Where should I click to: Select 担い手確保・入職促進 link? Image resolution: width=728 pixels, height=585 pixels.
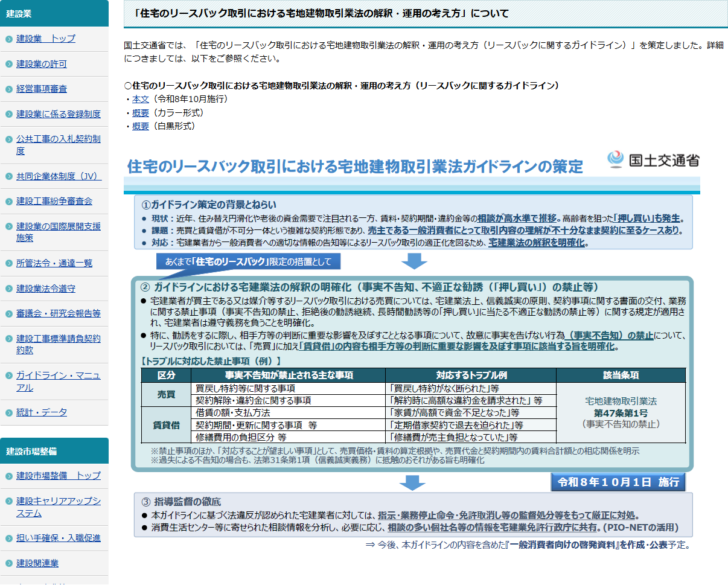58,538
